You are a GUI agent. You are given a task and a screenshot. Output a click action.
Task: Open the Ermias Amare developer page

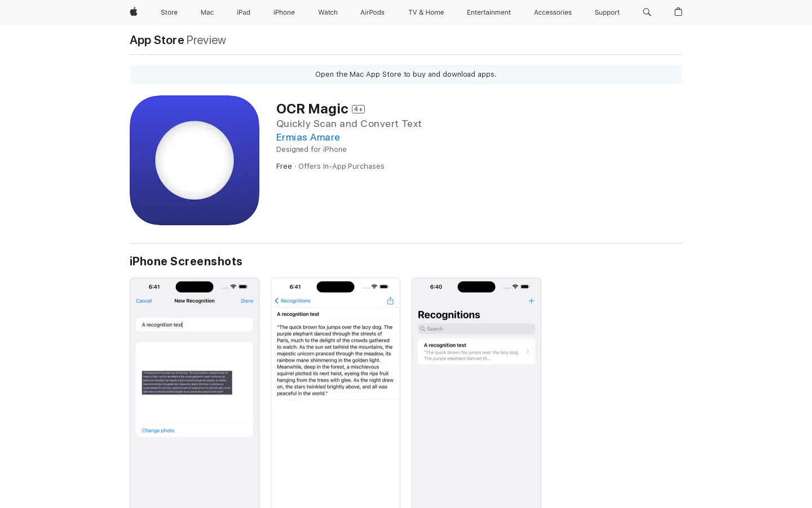pyautogui.click(x=308, y=137)
